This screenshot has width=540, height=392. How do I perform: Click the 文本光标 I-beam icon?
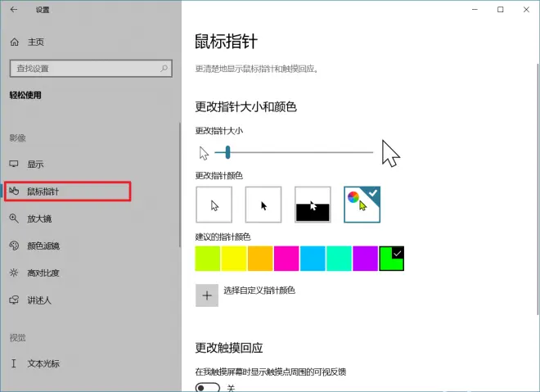(x=14, y=363)
